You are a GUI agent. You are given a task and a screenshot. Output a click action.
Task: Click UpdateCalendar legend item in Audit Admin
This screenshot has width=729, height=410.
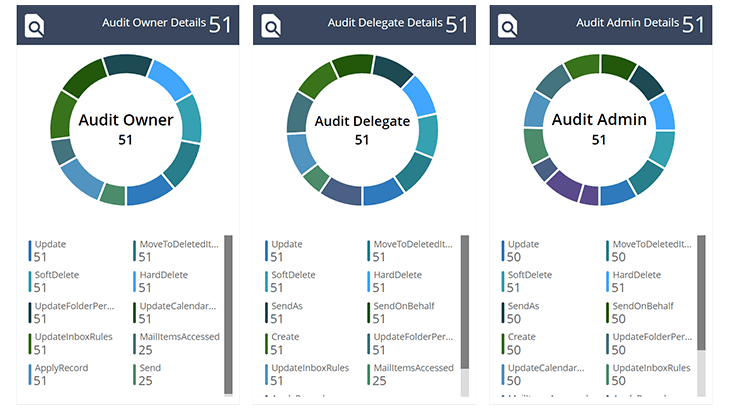(540, 374)
